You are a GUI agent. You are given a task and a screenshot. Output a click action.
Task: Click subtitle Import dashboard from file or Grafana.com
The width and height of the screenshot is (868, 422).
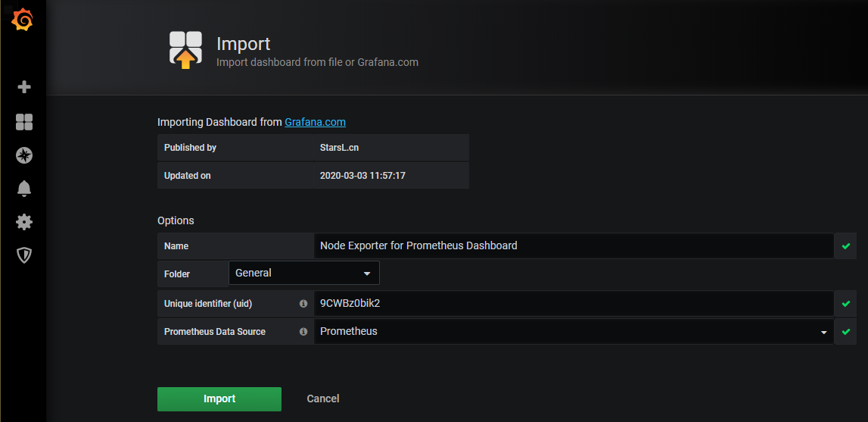pos(317,62)
